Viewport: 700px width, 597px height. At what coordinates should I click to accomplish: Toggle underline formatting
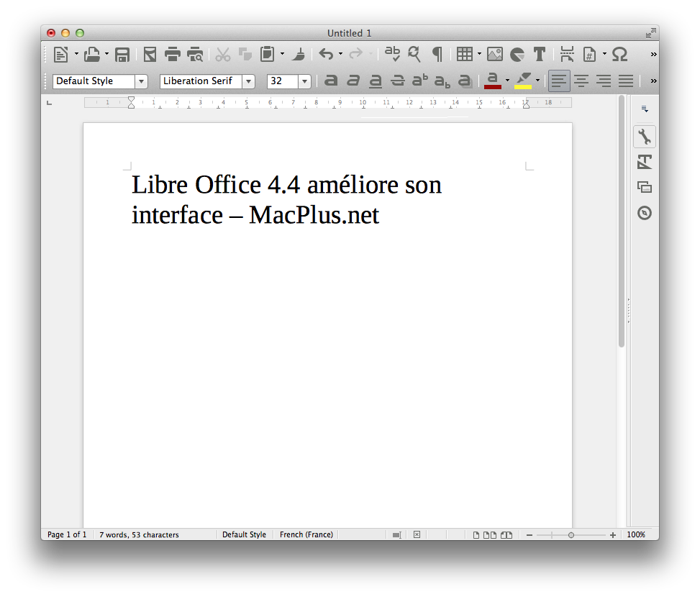point(376,81)
